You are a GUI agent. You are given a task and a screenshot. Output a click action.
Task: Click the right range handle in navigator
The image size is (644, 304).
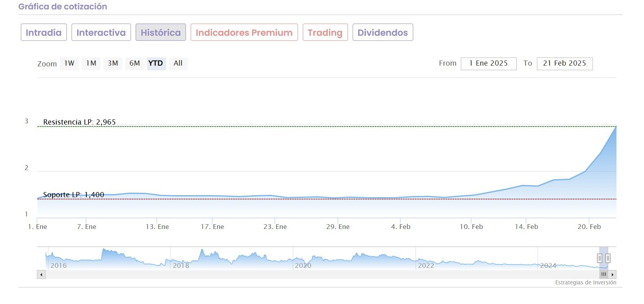(x=608, y=258)
